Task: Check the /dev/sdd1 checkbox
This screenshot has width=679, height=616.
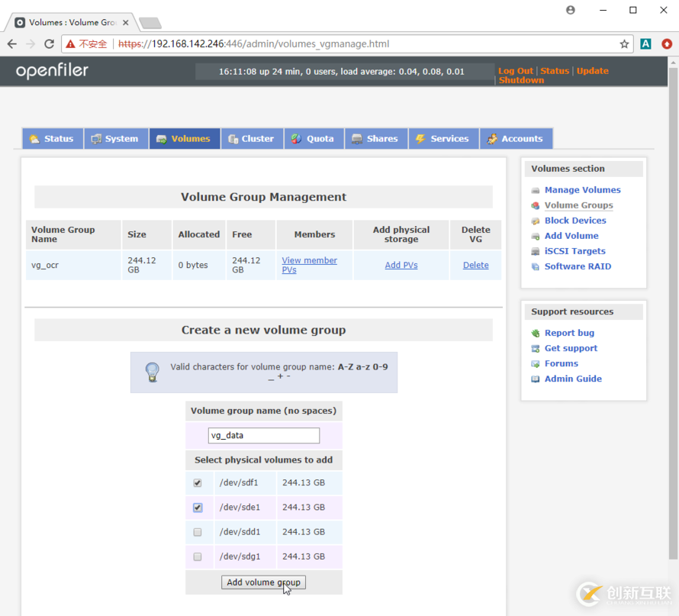Action: [198, 532]
